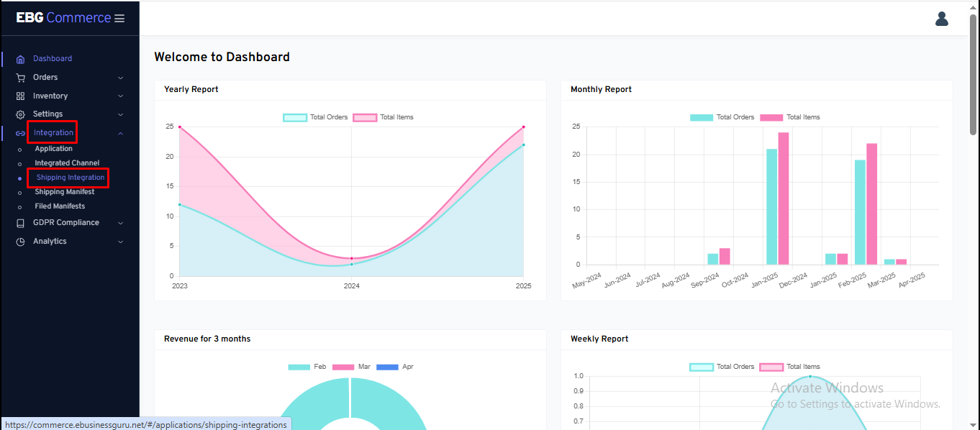Viewport: 980px width, 430px height.
Task: Open Shipping Integration submenu item
Action: [x=71, y=178]
